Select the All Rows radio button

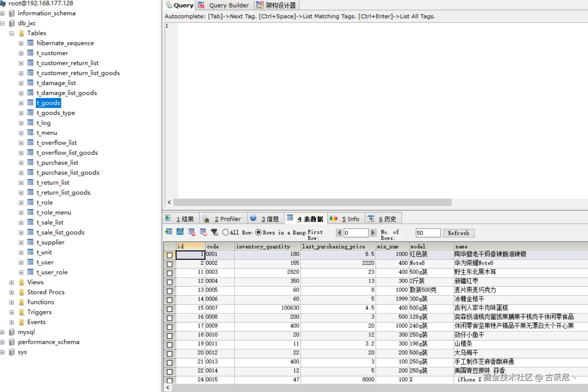tap(226, 232)
